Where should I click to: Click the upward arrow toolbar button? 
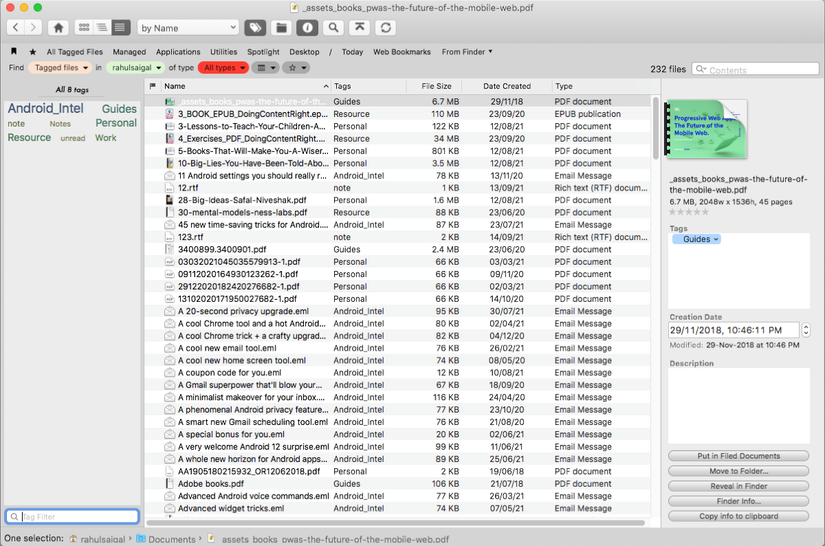tap(359, 27)
